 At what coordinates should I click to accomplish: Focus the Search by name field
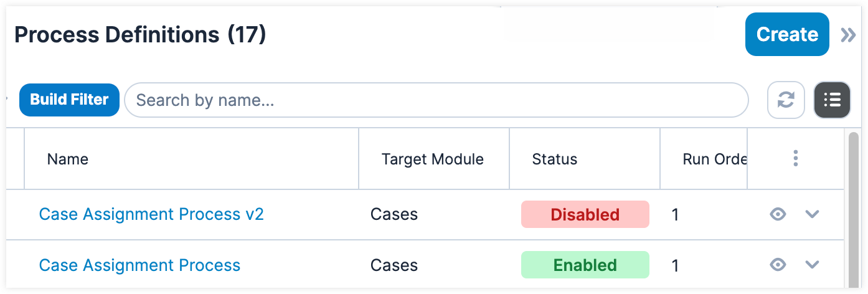point(436,100)
